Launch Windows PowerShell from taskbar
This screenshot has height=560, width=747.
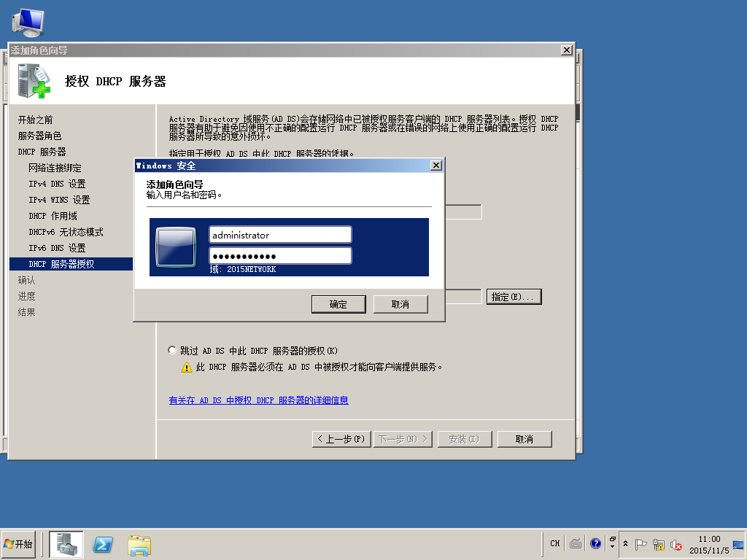(x=103, y=544)
